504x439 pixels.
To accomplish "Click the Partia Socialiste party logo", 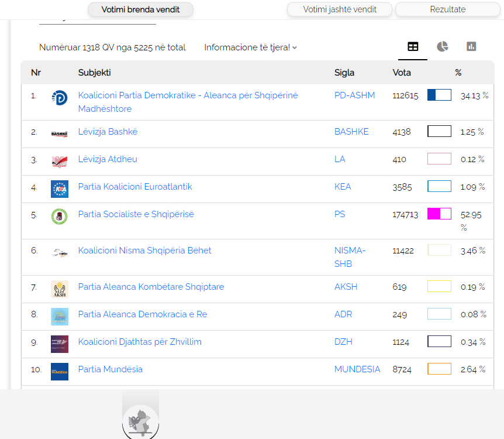I will (59, 217).
